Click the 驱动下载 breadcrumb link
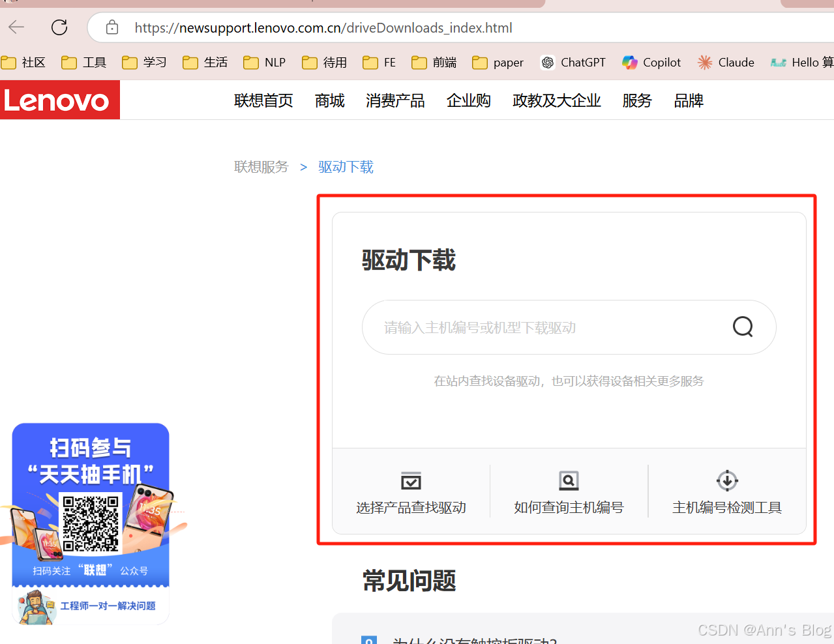Image resolution: width=834 pixels, height=644 pixels. tap(346, 168)
